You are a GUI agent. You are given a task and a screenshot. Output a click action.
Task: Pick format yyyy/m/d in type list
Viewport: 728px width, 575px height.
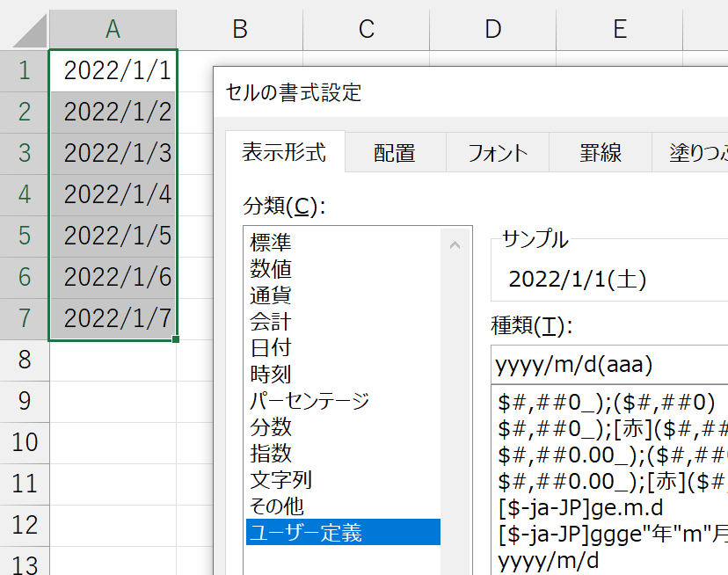point(610,561)
